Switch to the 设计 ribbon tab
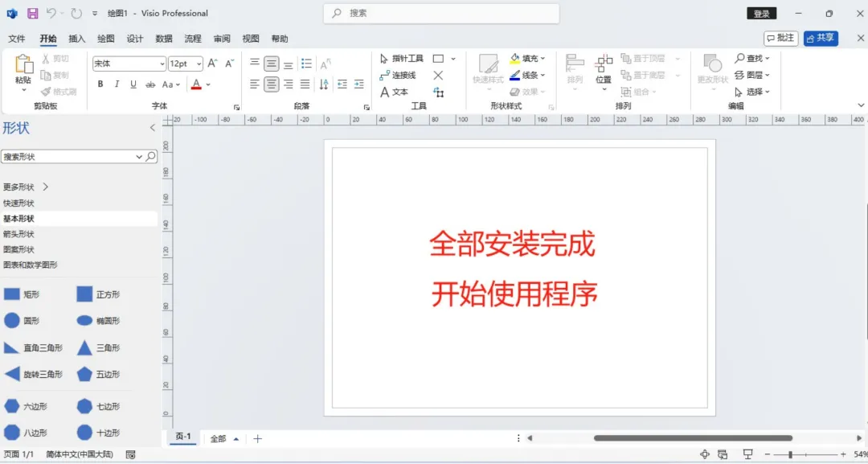Screen dimensions: 868x464 pos(134,39)
